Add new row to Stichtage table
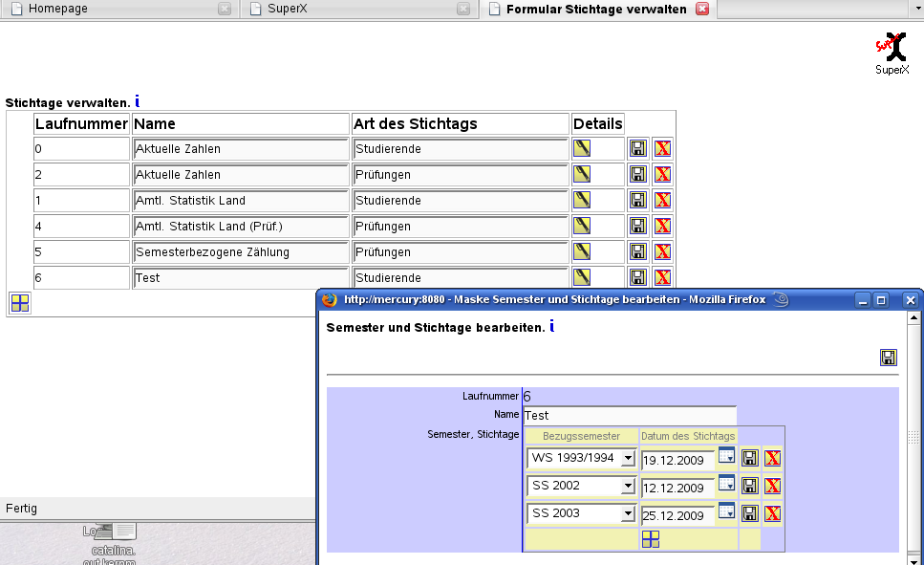Image resolution: width=924 pixels, height=565 pixels. (20, 303)
